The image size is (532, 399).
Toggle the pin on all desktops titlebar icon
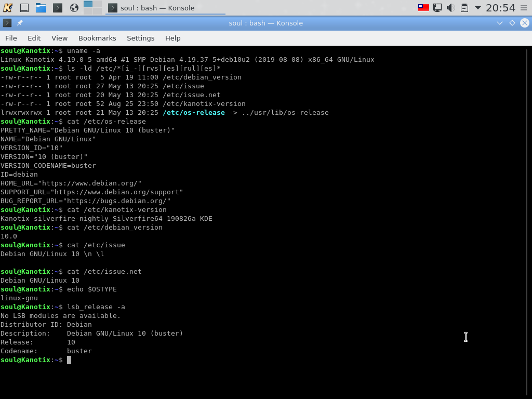click(20, 23)
